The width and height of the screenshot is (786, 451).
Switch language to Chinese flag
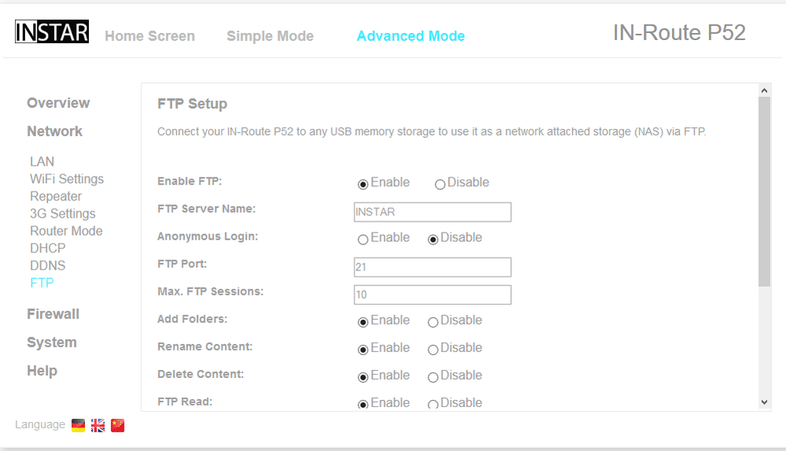(x=118, y=425)
